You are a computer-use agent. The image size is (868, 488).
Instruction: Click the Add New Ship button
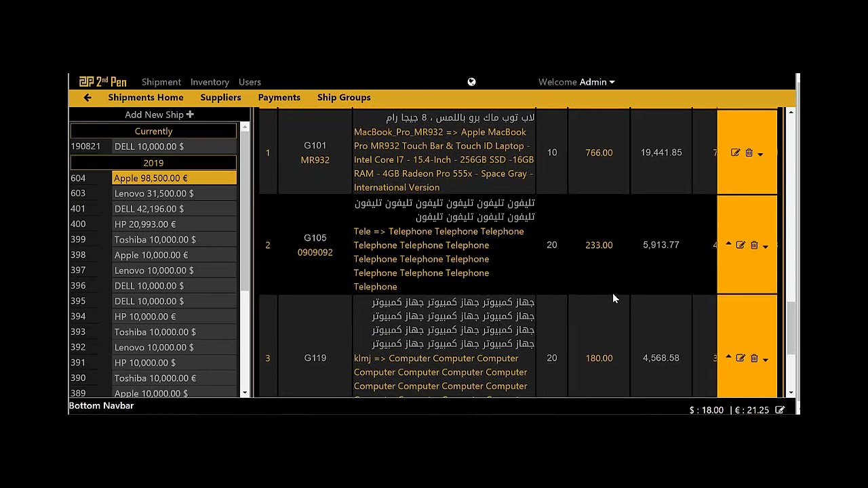tap(159, 115)
